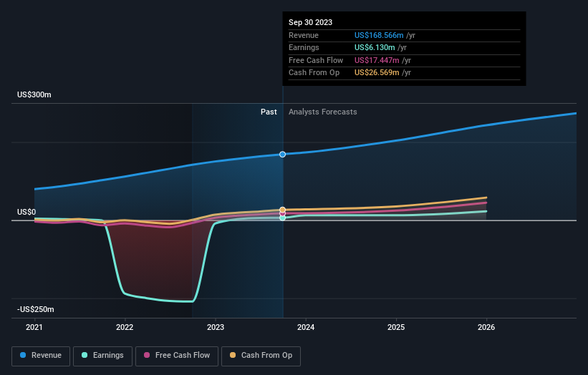Click the US$0 y-axis label

click(26, 212)
